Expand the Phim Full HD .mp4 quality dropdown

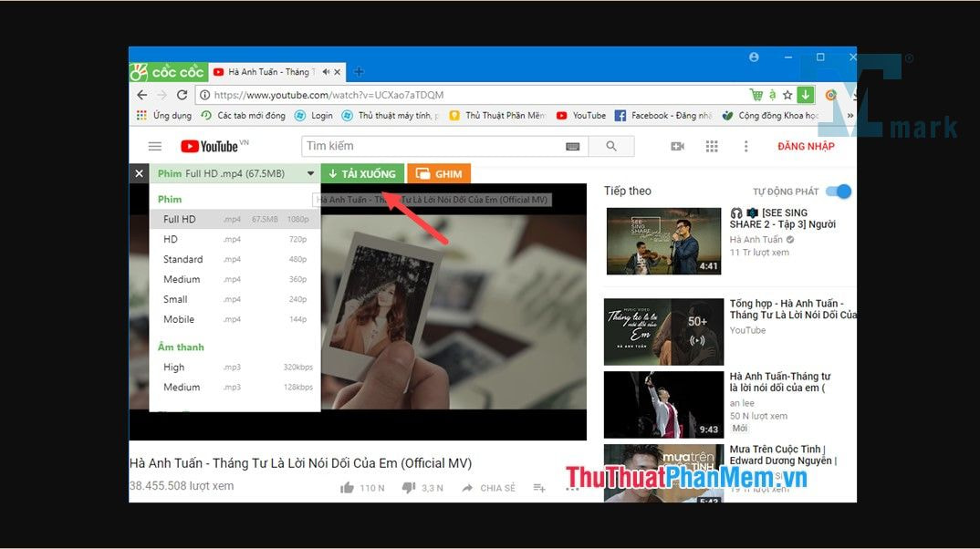235,173
